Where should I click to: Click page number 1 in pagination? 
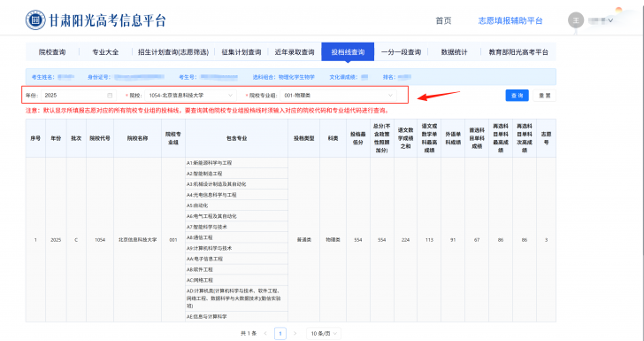[280, 333]
